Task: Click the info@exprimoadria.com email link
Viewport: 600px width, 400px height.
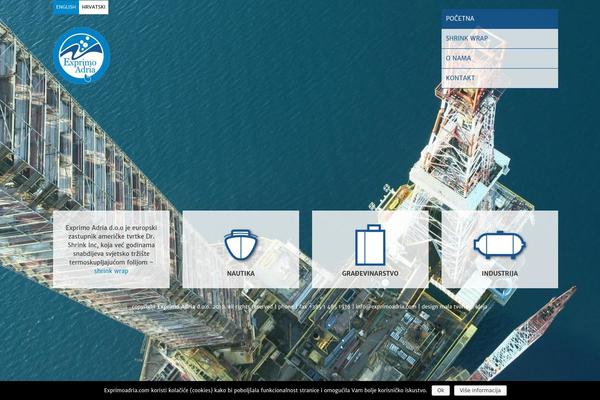Action: point(386,307)
